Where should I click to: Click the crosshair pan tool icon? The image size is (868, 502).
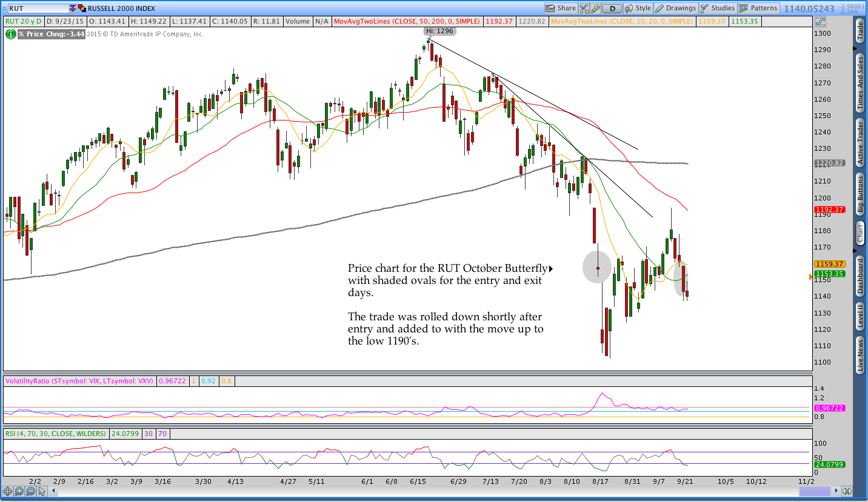click(7, 491)
